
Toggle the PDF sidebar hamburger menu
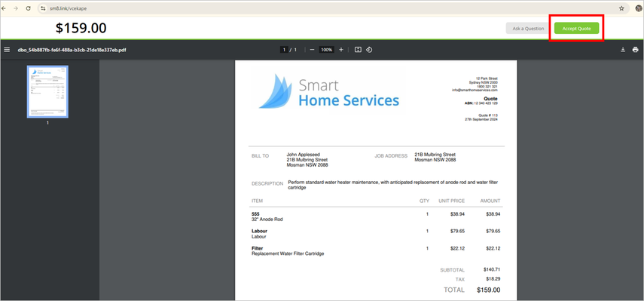7,49
